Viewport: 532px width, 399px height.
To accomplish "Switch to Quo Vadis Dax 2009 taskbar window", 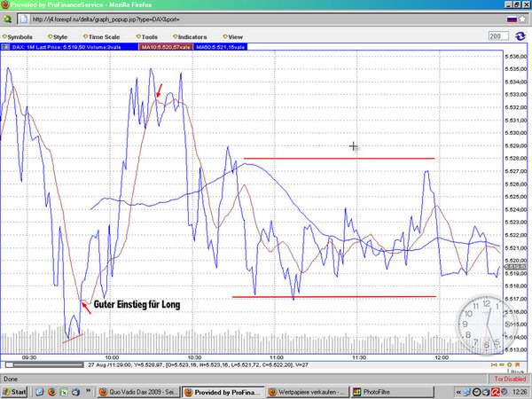I will [x=138, y=392].
